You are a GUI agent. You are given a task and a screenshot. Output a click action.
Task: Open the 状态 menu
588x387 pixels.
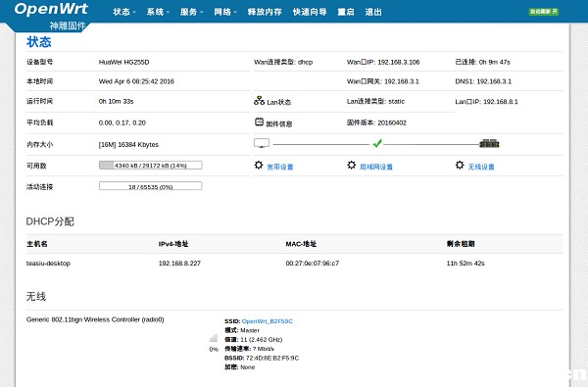pyautogui.click(x=124, y=12)
